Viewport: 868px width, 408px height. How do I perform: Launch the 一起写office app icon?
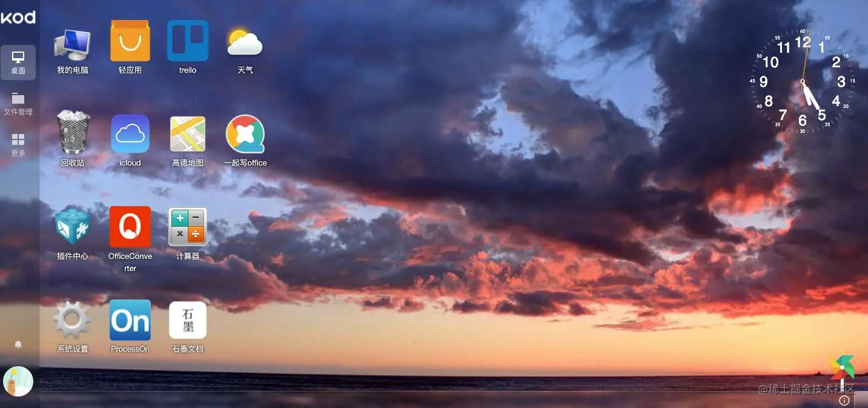[245, 134]
